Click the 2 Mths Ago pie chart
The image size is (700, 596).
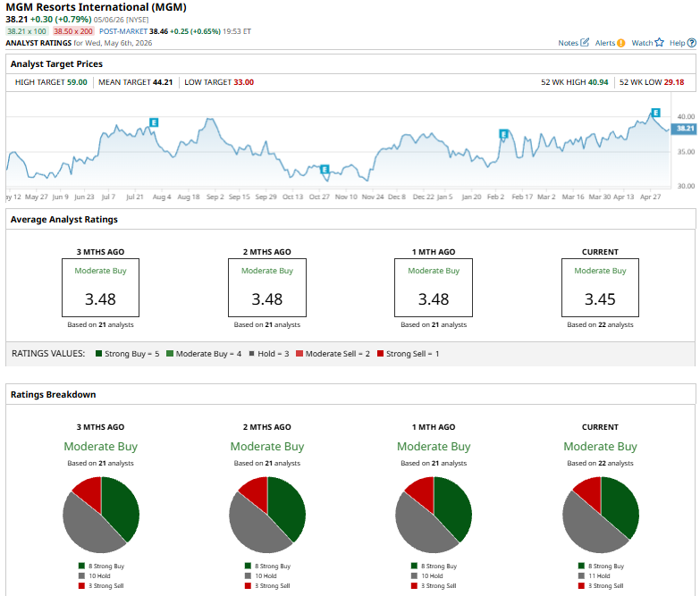tap(267, 515)
